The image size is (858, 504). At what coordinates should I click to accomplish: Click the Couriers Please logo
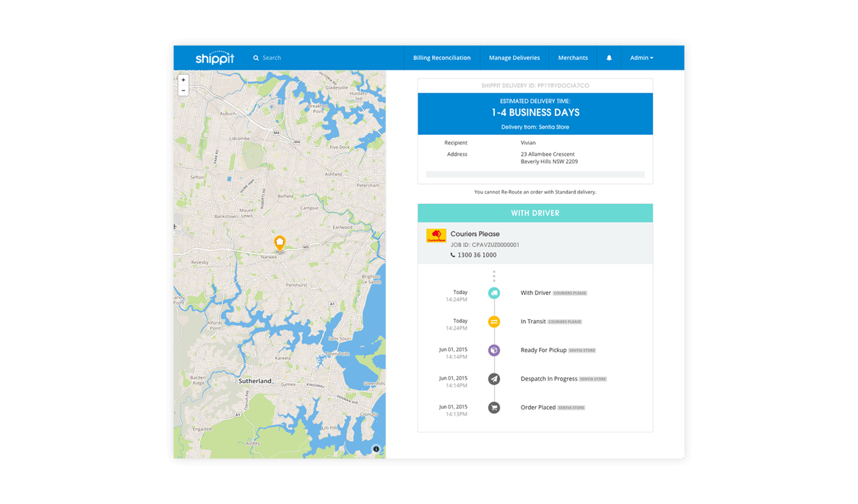coord(436,236)
